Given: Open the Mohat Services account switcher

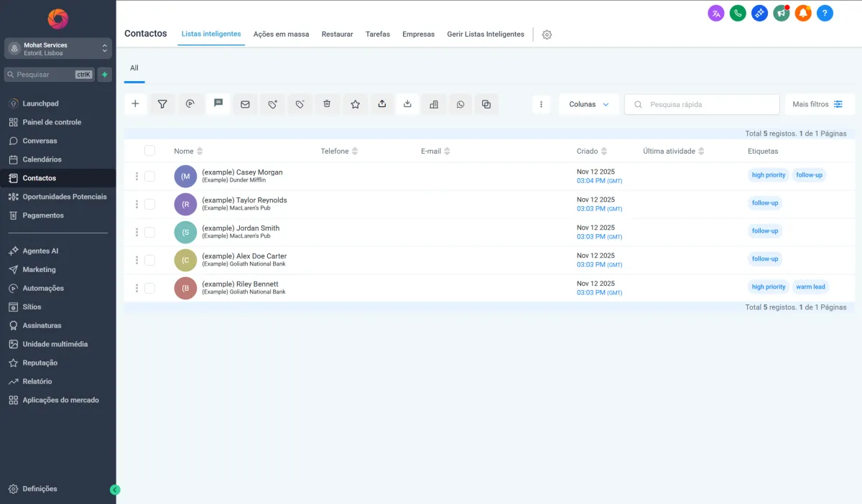Looking at the screenshot, I should (x=58, y=49).
